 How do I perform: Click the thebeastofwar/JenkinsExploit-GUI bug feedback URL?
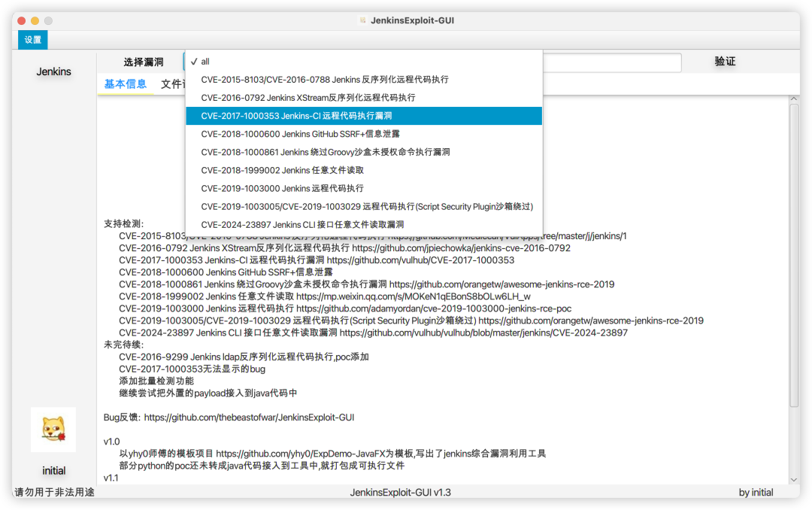tap(249, 417)
